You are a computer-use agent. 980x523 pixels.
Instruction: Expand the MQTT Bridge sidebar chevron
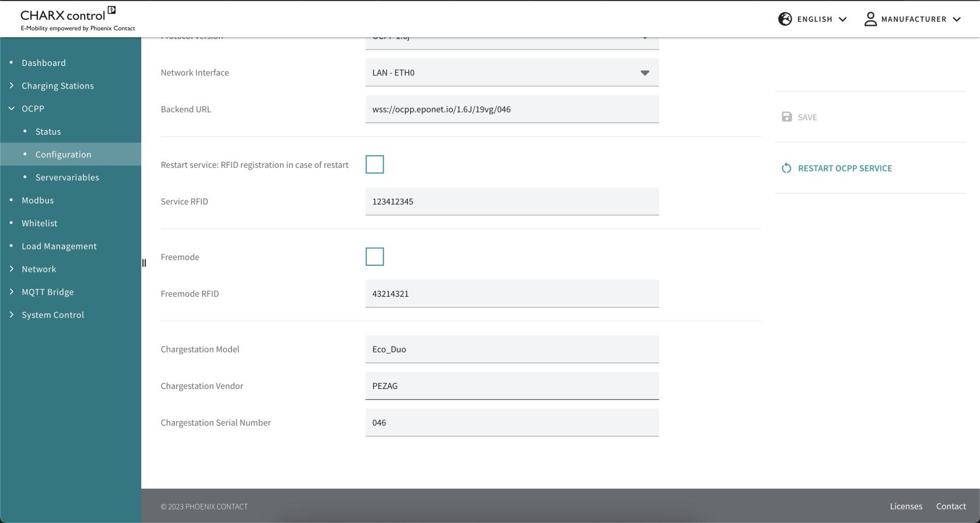tap(12, 292)
